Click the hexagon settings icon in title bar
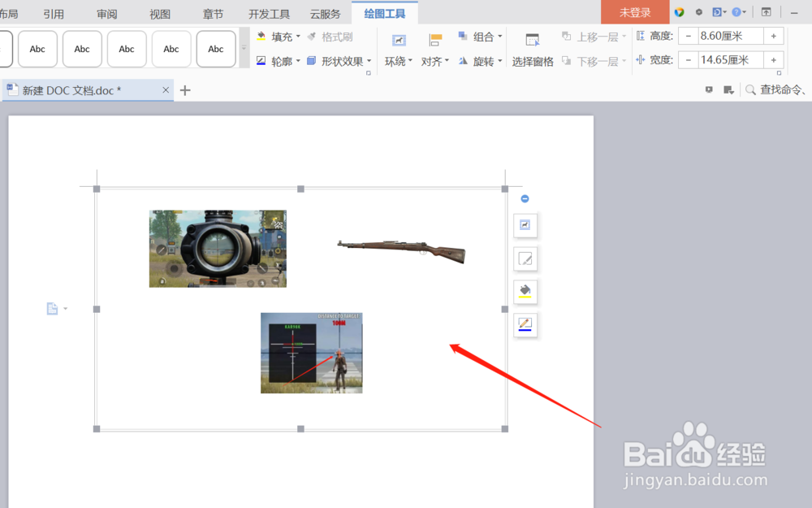The height and width of the screenshot is (508, 812). tap(699, 12)
